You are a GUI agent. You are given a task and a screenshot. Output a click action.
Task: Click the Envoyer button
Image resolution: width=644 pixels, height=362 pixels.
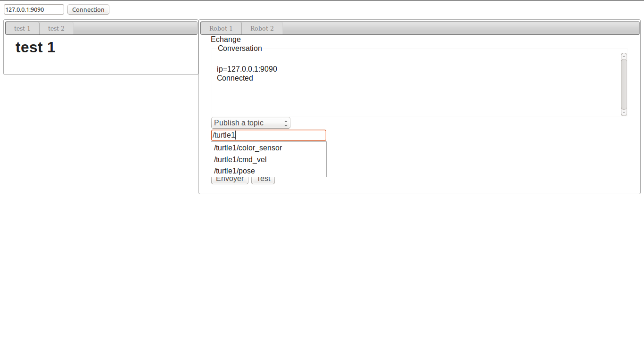(x=230, y=180)
